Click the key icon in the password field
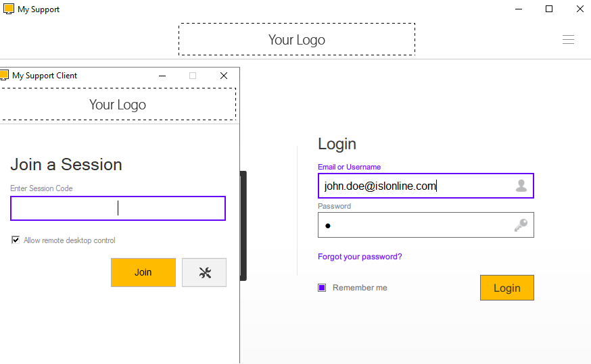 [521, 226]
